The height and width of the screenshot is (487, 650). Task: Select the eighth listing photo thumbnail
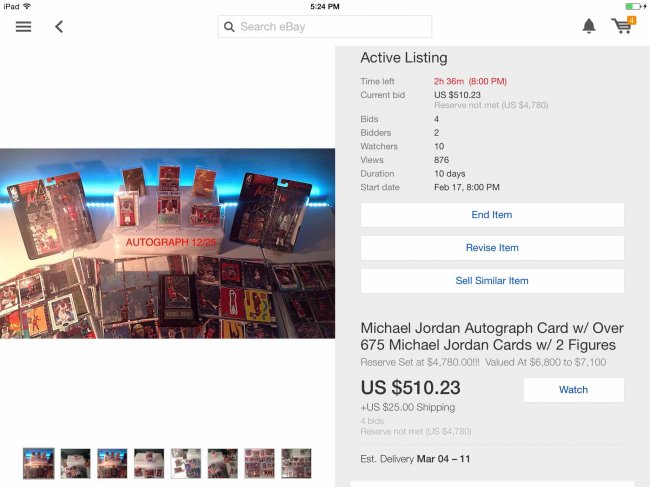coord(296,463)
